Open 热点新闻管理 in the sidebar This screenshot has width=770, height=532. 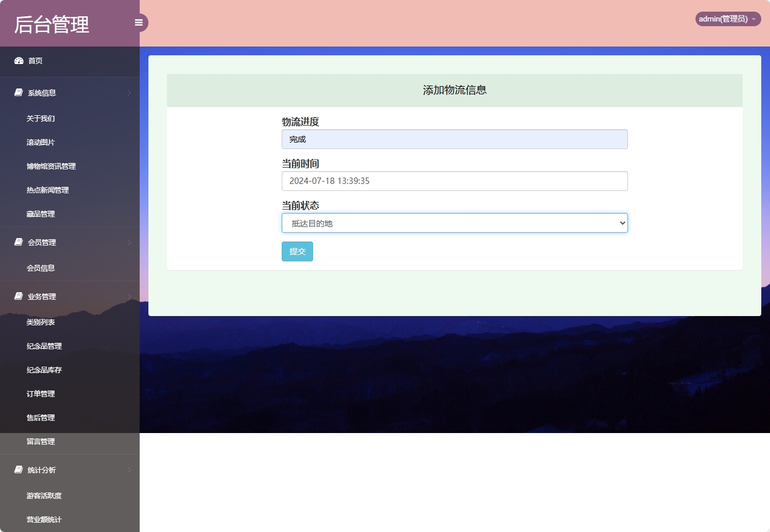[x=47, y=190]
